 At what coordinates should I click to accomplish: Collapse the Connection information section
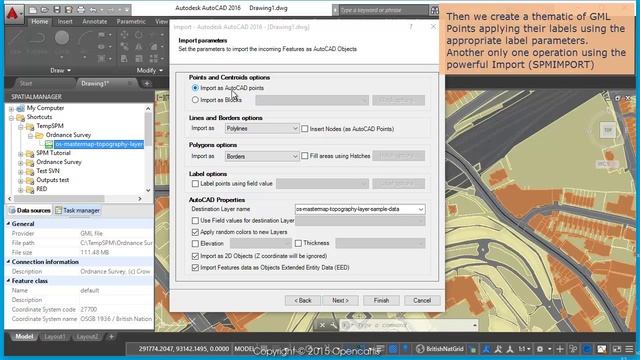click(x=9, y=262)
